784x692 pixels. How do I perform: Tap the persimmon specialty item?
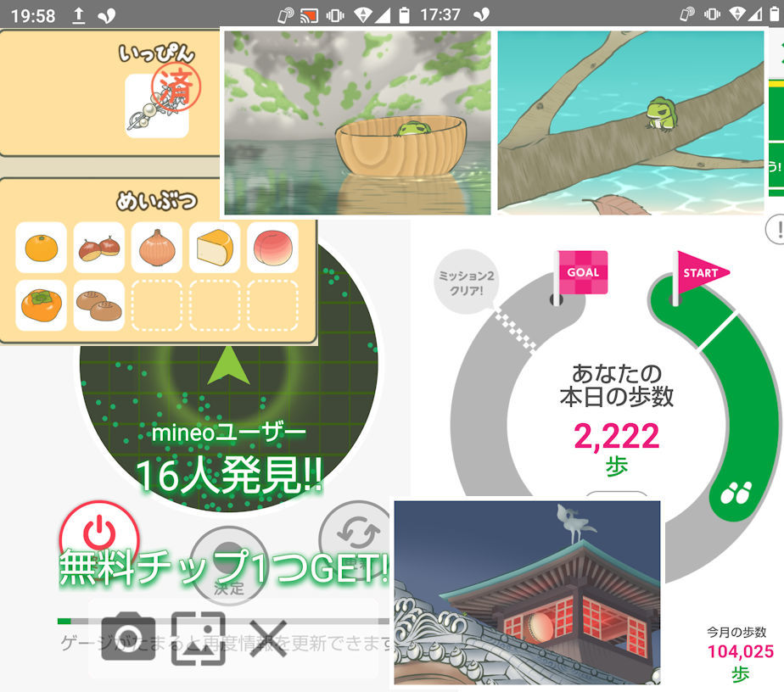(41, 305)
